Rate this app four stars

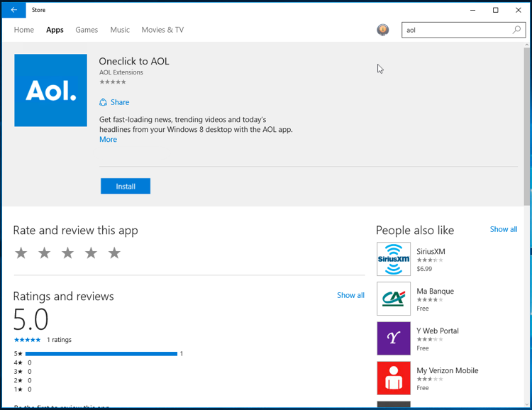[x=91, y=253]
